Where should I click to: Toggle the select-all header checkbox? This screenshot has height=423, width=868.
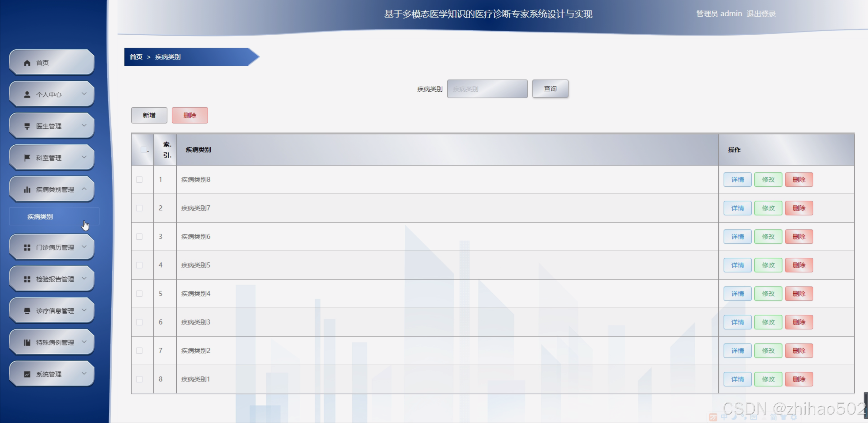point(143,150)
